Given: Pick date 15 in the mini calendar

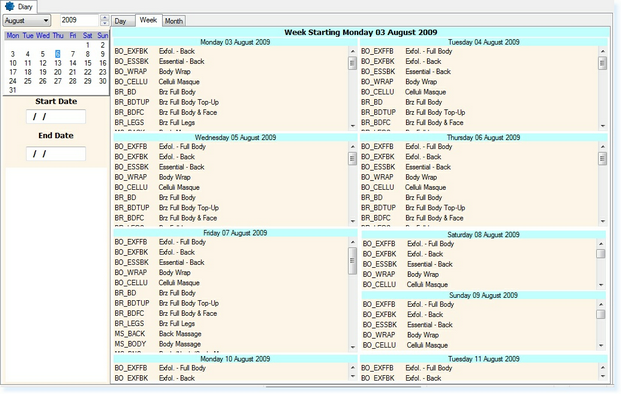Looking at the screenshot, I should click(88, 63).
